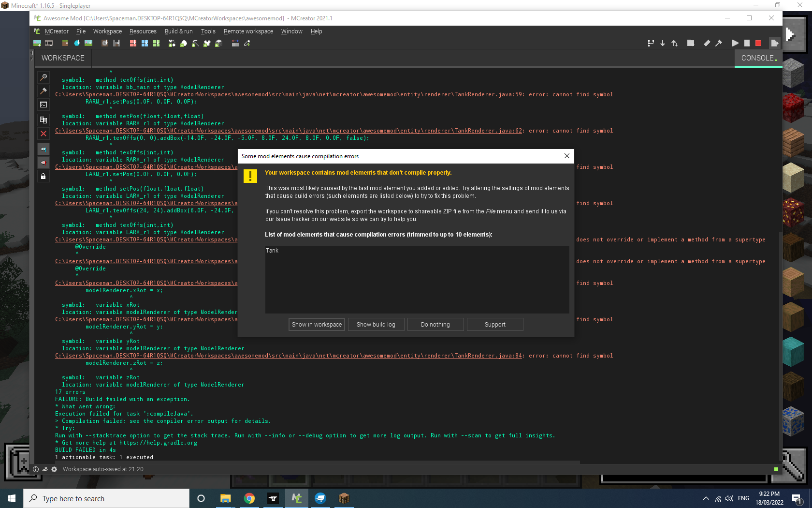
Task: Open the CONSOLE tab dropdown arrow
Action: point(776,60)
